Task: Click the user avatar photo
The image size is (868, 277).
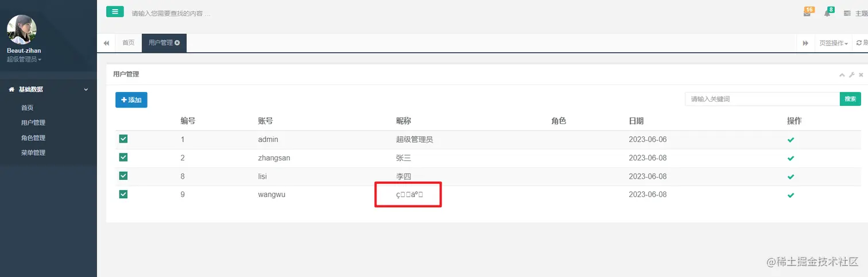Action: (x=22, y=30)
